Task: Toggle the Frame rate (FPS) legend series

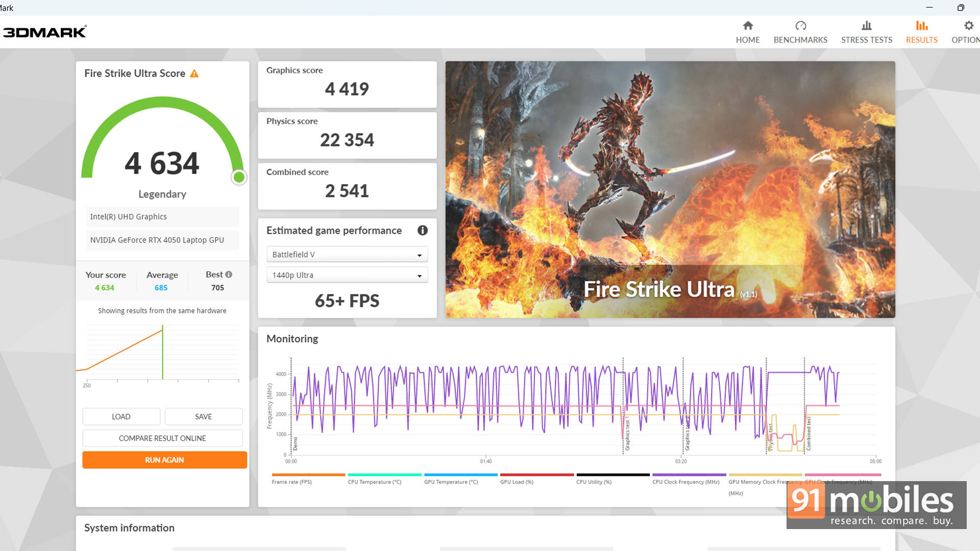Action: click(x=291, y=482)
